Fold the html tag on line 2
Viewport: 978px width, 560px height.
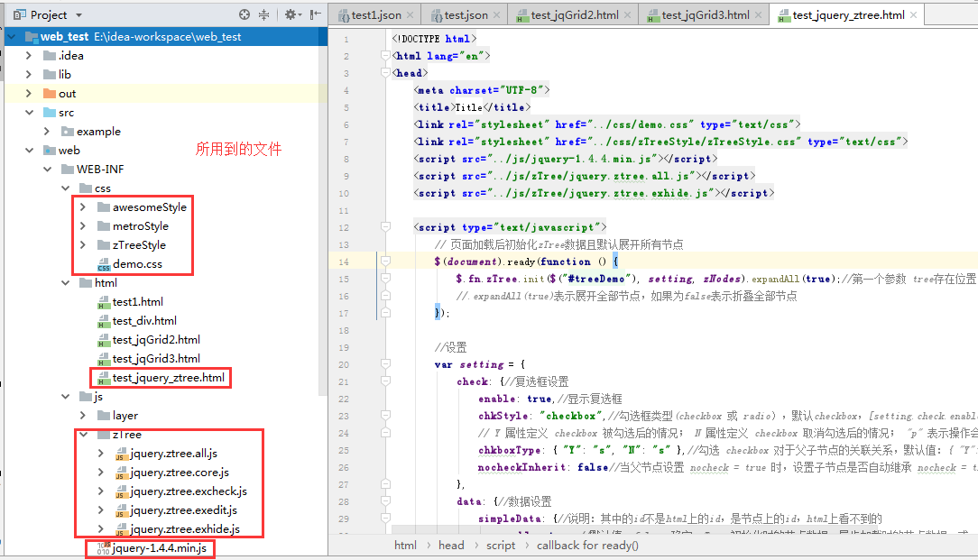(x=385, y=56)
